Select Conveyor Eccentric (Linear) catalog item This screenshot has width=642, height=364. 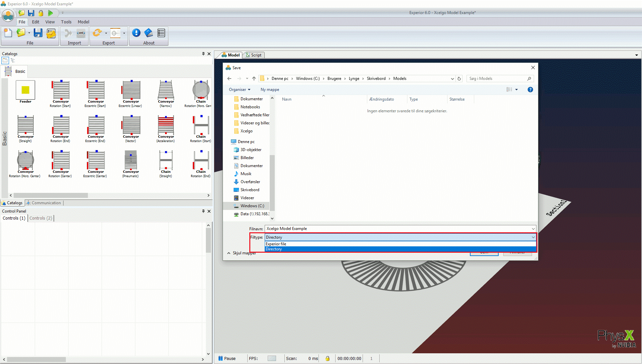(131, 94)
